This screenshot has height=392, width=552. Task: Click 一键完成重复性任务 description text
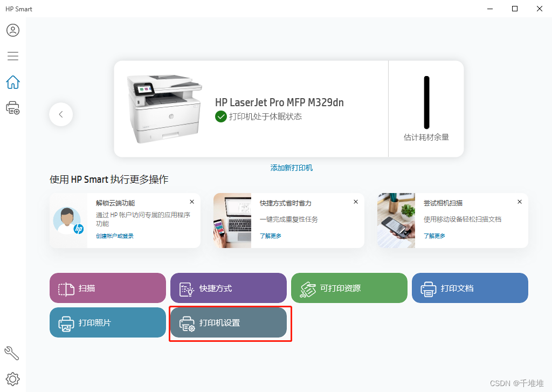click(289, 219)
